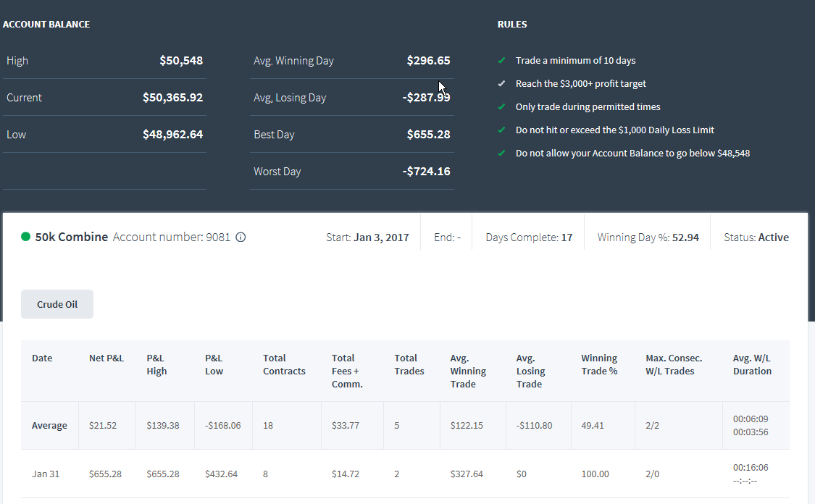The width and height of the screenshot is (815, 504).
Task: Click the Max. Consec. W/L Trades header
Action: point(674,365)
